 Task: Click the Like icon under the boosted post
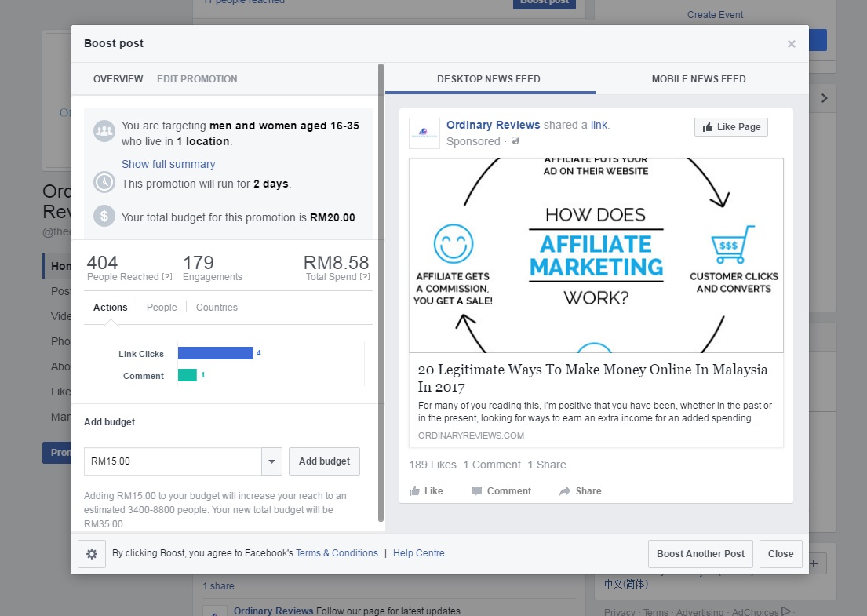[417, 490]
